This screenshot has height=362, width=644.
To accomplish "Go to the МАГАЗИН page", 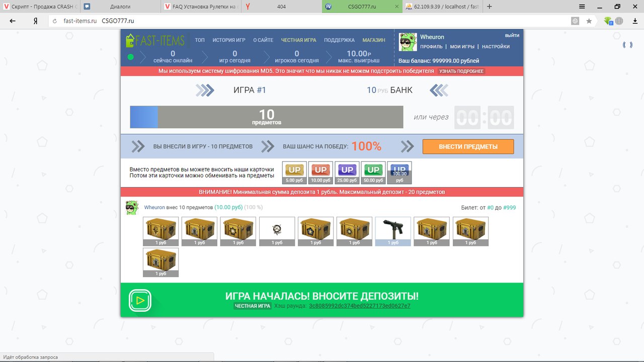I will coord(374,40).
